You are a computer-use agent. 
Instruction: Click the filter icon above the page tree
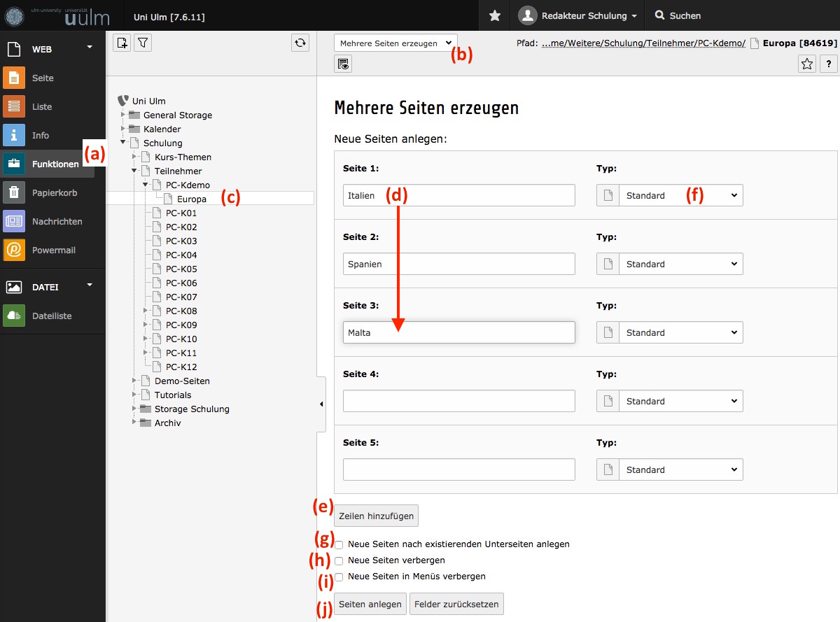pyautogui.click(x=143, y=43)
